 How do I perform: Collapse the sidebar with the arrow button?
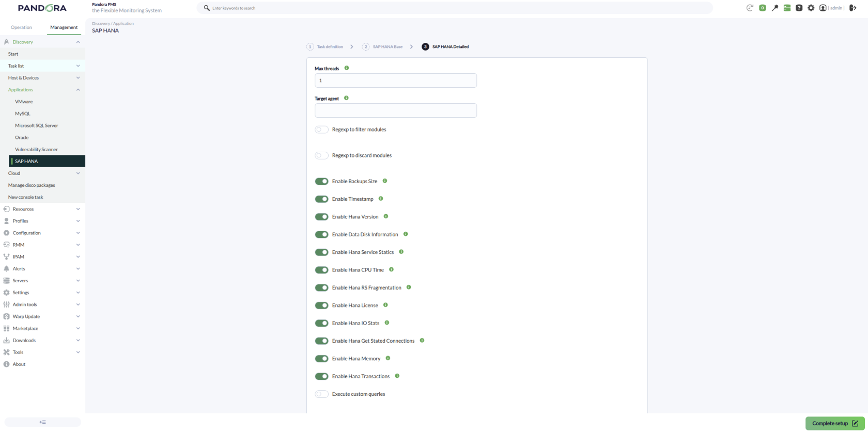point(43,422)
